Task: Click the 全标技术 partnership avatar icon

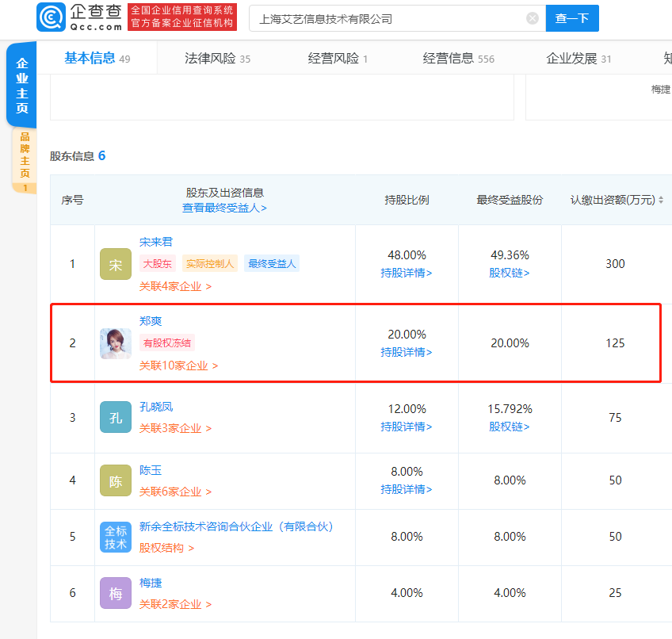Action: point(115,537)
